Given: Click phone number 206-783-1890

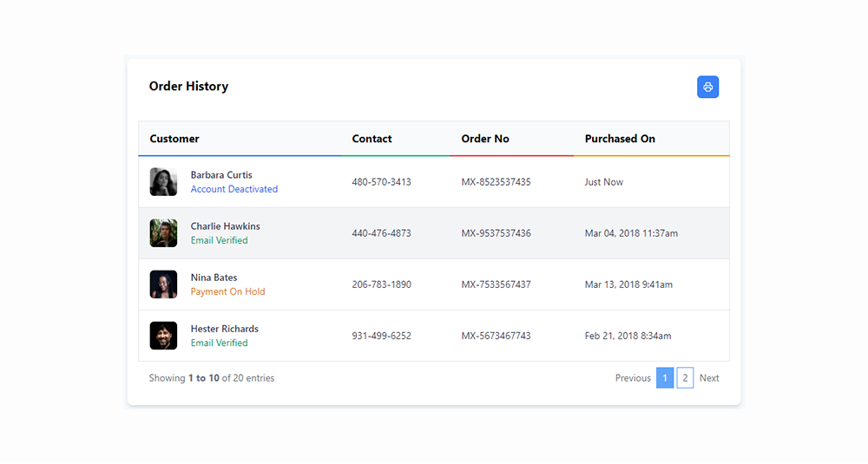Looking at the screenshot, I should [381, 284].
